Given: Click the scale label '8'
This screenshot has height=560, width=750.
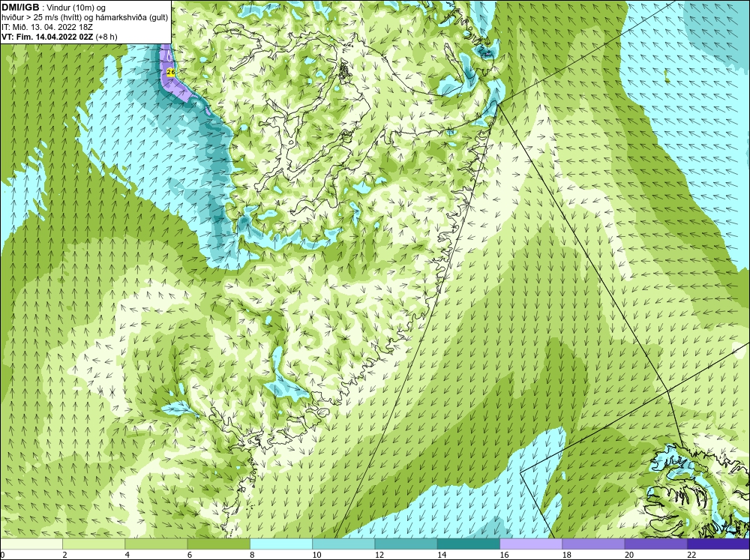Looking at the screenshot, I should tap(252, 555).
